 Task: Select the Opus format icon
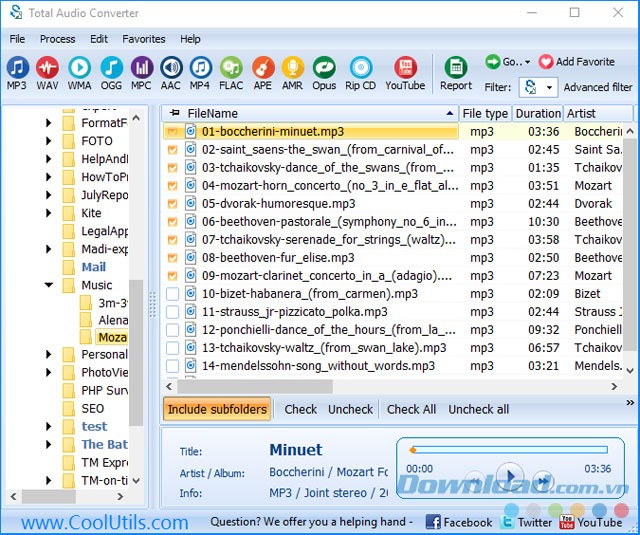coord(324,68)
